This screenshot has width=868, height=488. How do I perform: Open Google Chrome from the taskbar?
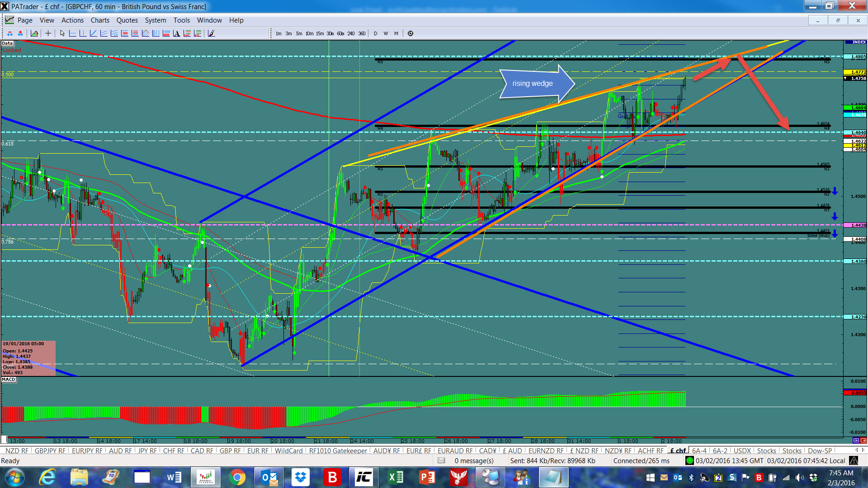click(237, 477)
